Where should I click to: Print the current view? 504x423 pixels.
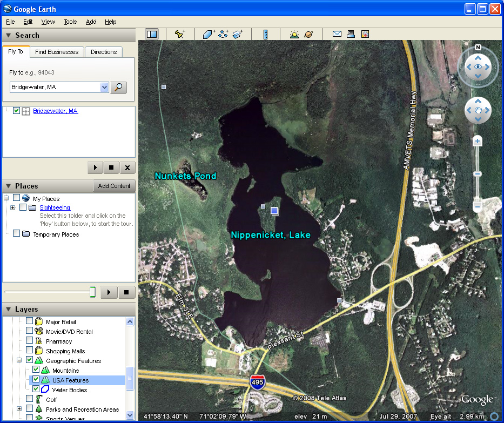[351, 33]
